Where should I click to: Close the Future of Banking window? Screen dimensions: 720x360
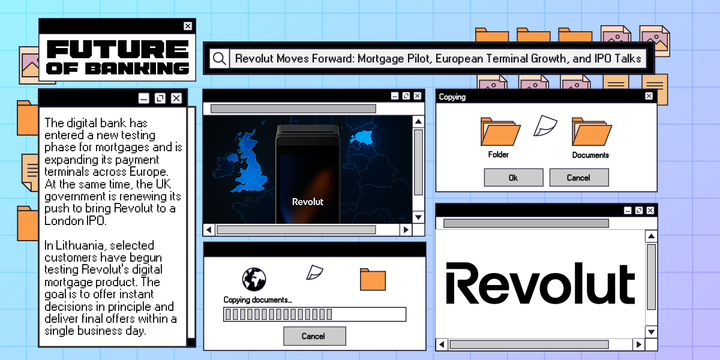coord(187,26)
